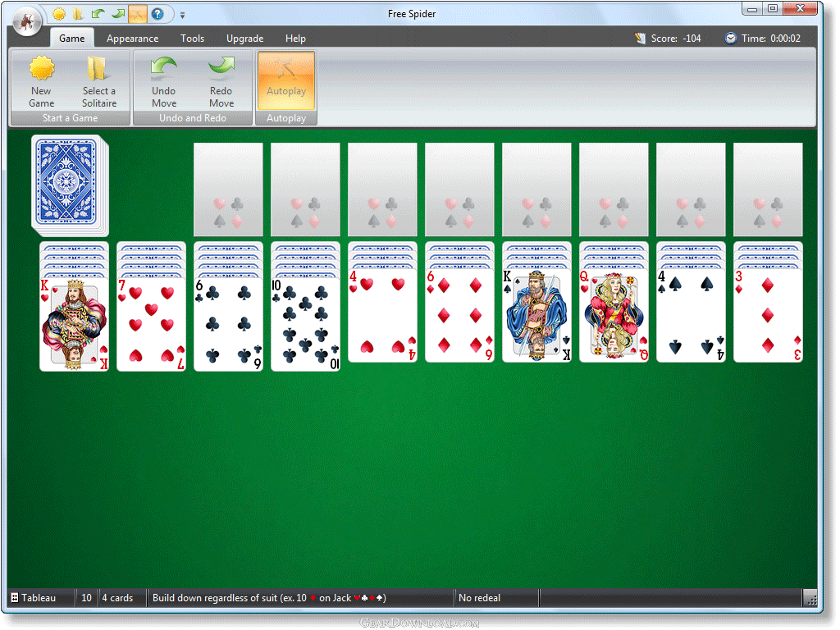Select the Queen of hearts card
This screenshot has height=630, width=840.
point(614,315)
